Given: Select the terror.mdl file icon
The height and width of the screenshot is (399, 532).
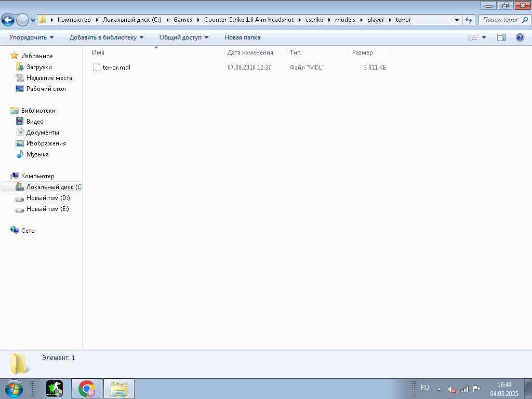Looking at the screenshot, I should tap(97, 67).
